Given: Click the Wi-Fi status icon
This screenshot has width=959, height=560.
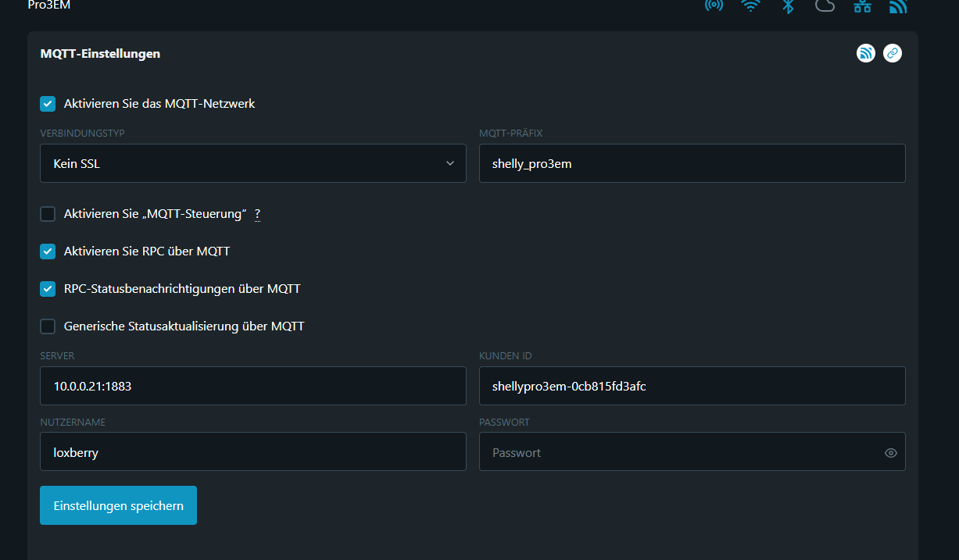Looking at the screenshot, I should pyautogui.click(x=751, y=5).
